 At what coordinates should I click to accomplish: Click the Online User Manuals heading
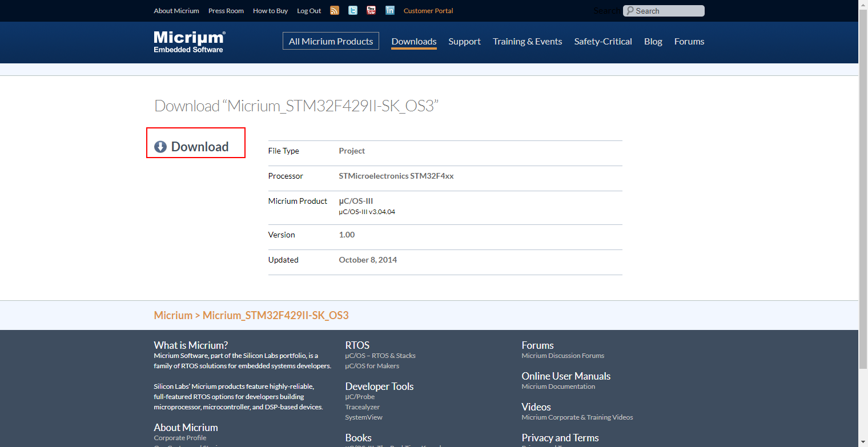566,376
